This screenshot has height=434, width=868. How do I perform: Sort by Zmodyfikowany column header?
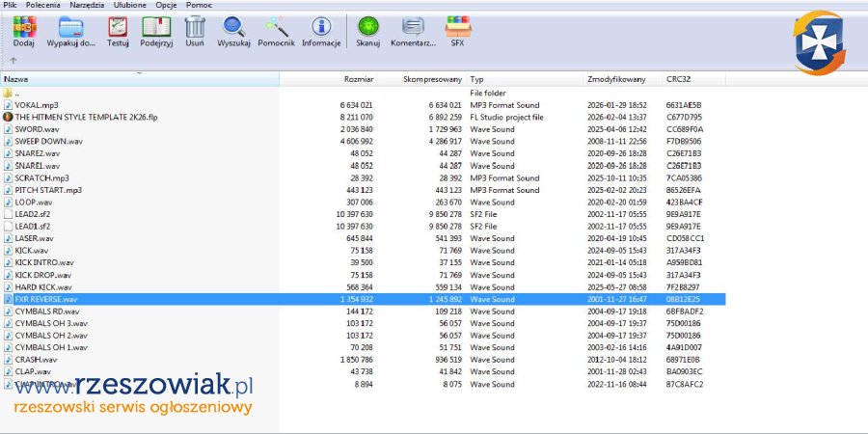pos(612,79)
